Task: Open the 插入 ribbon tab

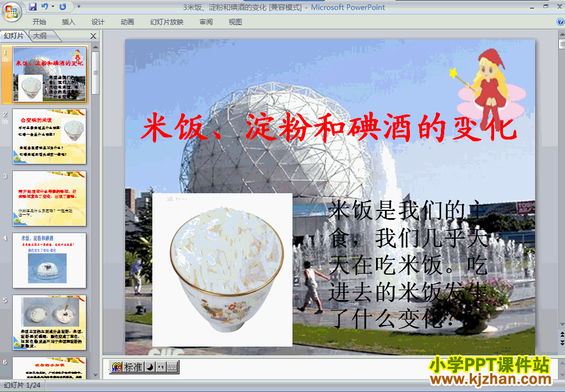Action: pyautogui.click(x=69, y=22)
